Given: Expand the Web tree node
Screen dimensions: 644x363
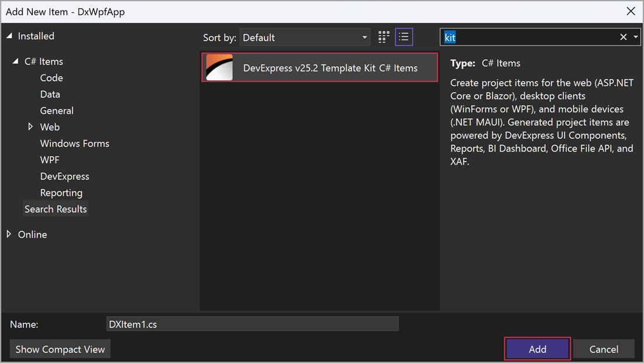Looking at the screenshot, I should click(x=31, y=126).
